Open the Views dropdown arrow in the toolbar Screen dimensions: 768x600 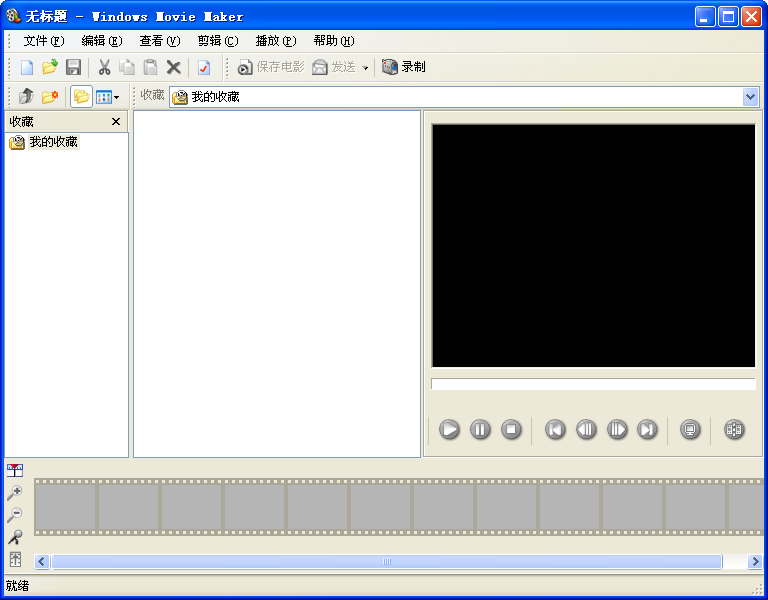[117, 97]
